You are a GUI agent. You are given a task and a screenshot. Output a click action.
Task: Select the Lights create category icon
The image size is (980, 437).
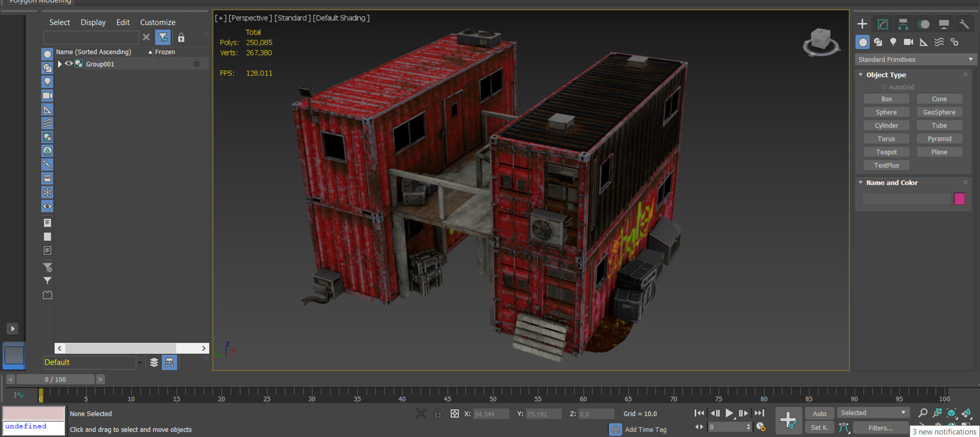tap(893, 42)
